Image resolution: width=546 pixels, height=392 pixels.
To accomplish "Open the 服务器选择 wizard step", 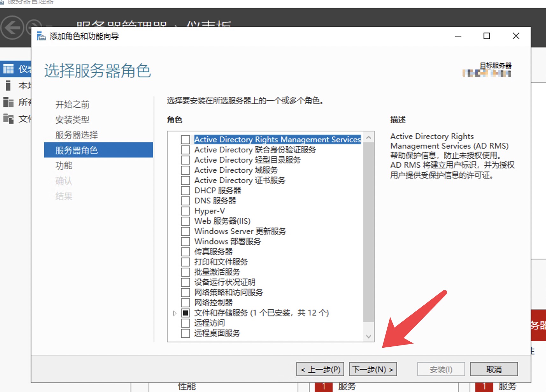I will 76,135.
